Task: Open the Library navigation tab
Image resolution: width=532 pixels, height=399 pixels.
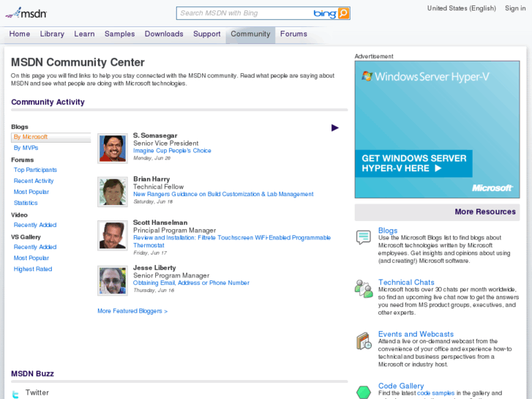Action: (52, 34)
